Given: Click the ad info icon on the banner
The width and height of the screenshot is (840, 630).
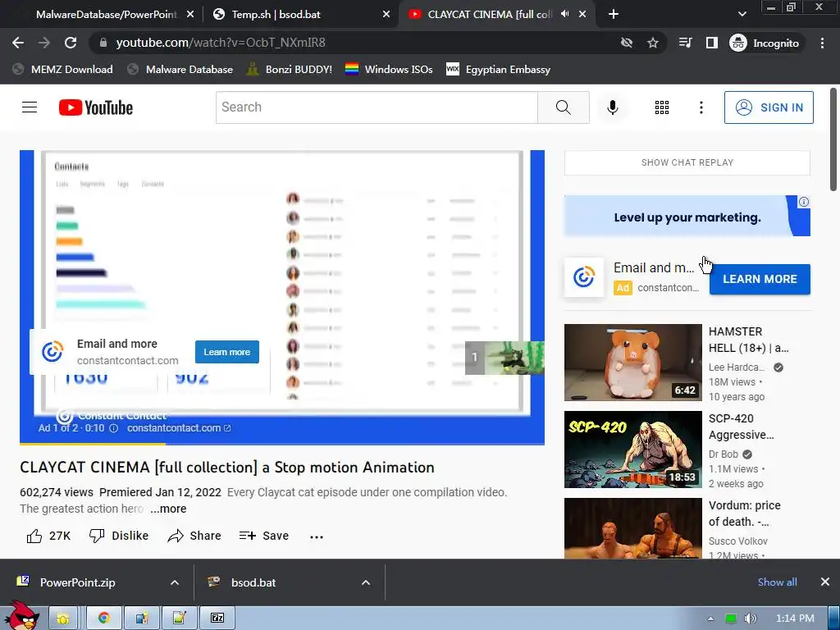Looking at the screenshot, I should 804,202.
